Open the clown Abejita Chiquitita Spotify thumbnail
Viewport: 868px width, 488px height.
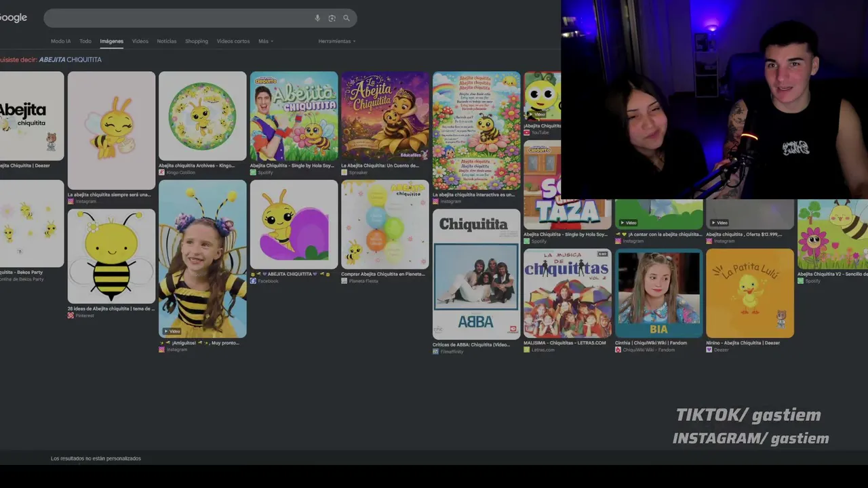pos(294,116)
